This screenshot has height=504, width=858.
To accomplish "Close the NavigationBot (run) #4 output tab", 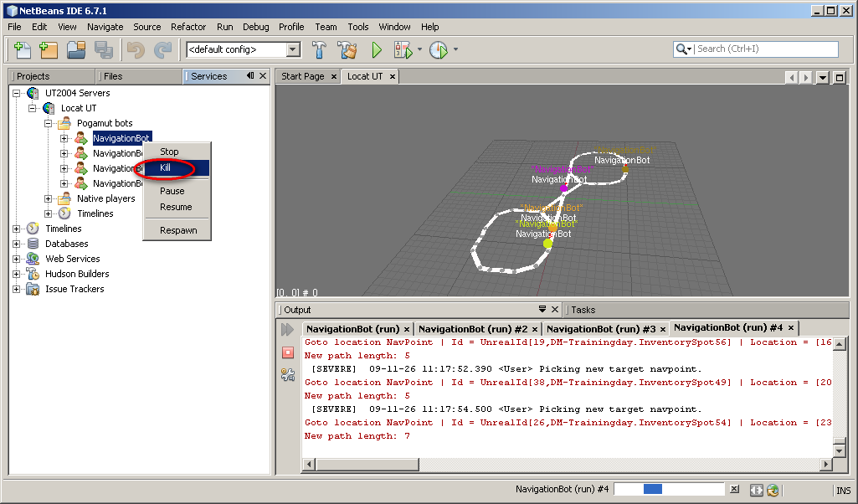I will pyautogui.click(x=791, y=328).
